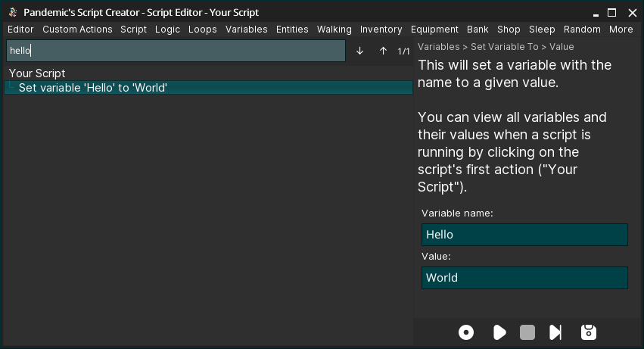
Task: Open the Custom Actions menu
Action: coord(77,30)
